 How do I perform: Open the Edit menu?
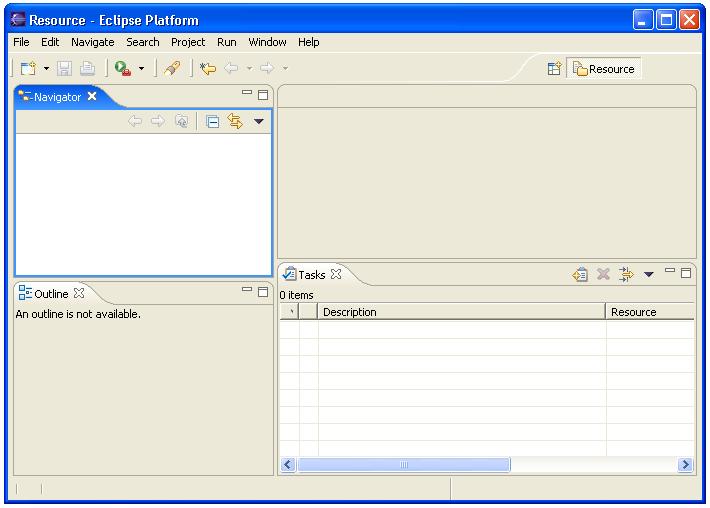point(50,42)
